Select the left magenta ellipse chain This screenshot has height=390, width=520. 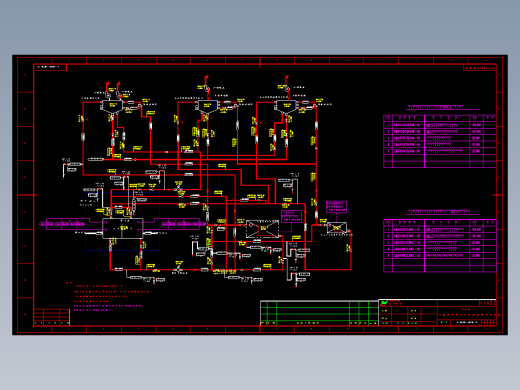tap(62, 224)
